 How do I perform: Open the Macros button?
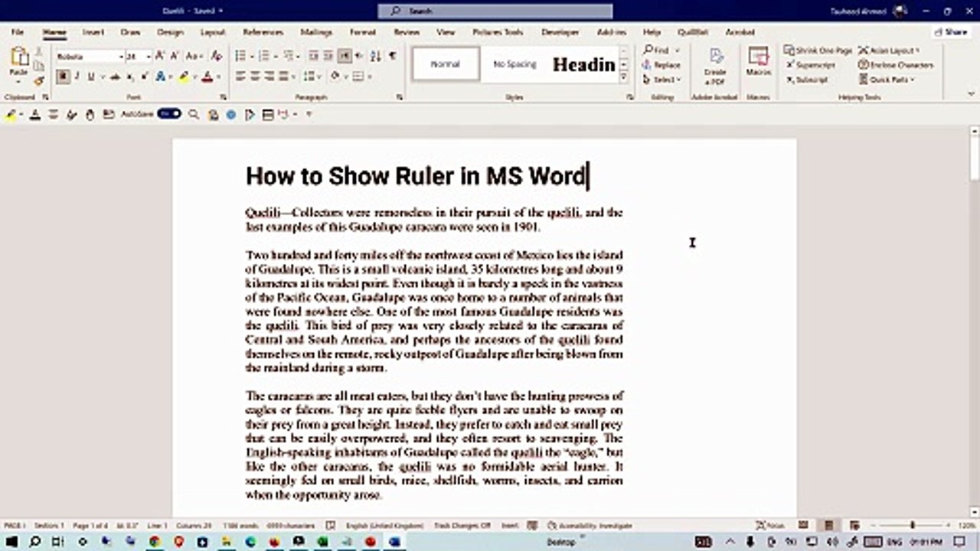click(758, 61)
